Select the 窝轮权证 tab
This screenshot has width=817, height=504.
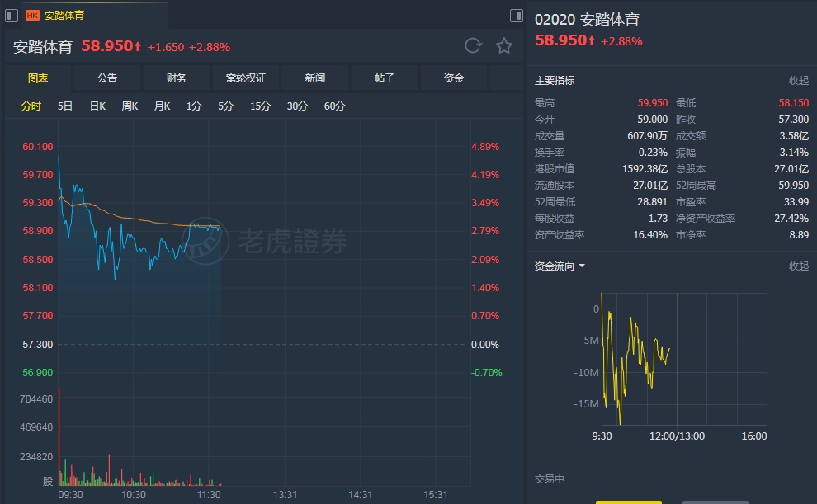(246, 78)
